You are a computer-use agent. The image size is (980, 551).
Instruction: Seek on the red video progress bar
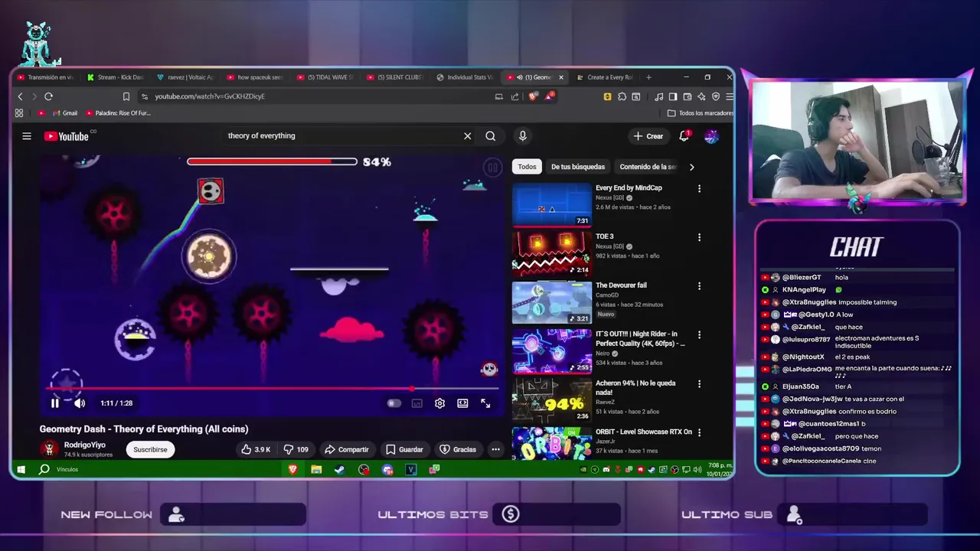[272, 389]
